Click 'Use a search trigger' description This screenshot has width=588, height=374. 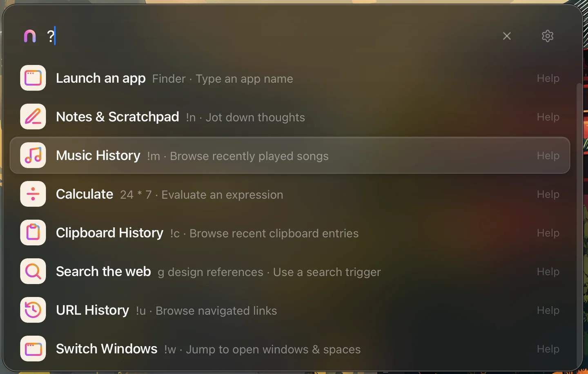tap(327, 272)
